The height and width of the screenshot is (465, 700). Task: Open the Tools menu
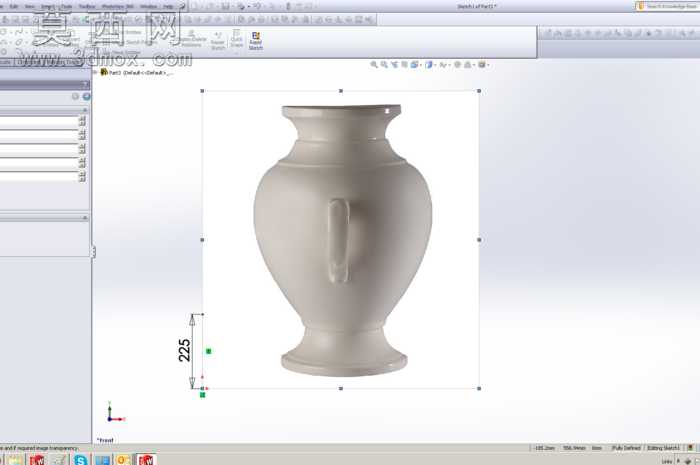pyautogui.click(x=66, y=6)
